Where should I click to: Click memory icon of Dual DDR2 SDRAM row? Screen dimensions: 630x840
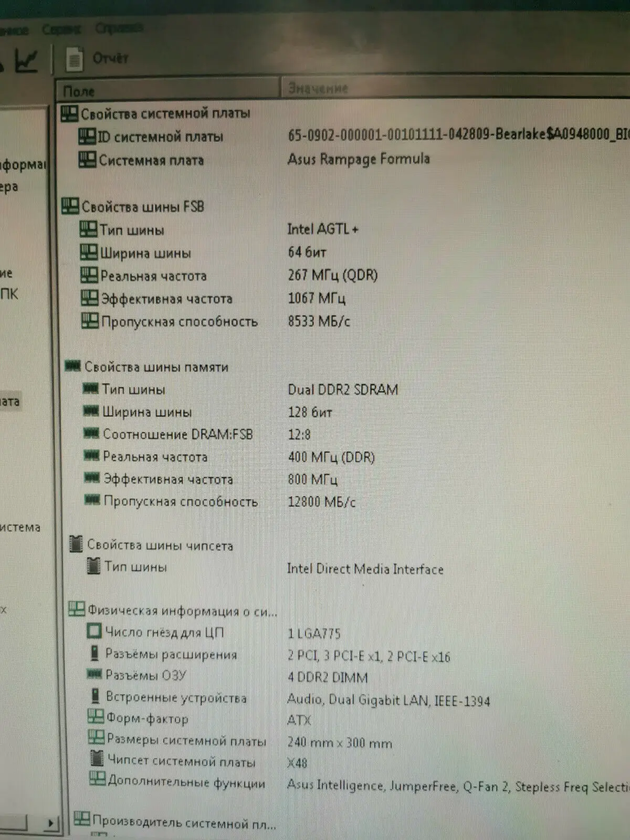pyautogui.click(x=91, y=388)
